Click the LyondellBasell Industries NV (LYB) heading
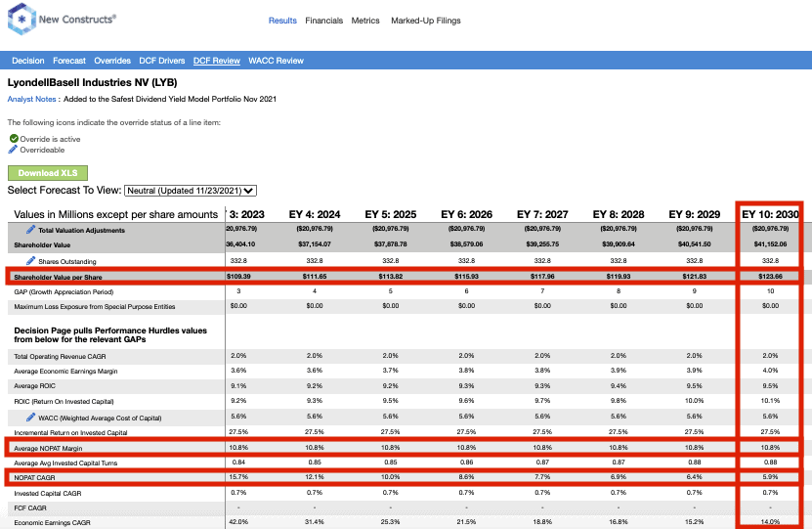The image size is (812, 529). [92, 82]
